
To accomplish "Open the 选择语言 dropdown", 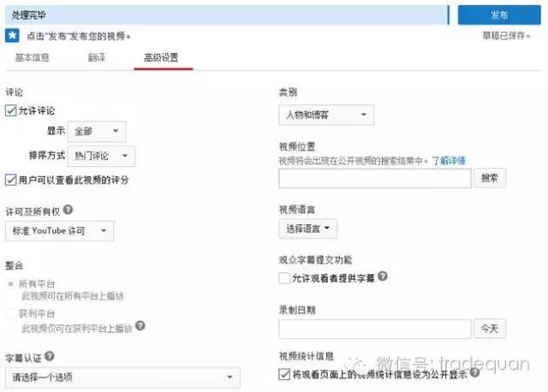I will [308, 229].
